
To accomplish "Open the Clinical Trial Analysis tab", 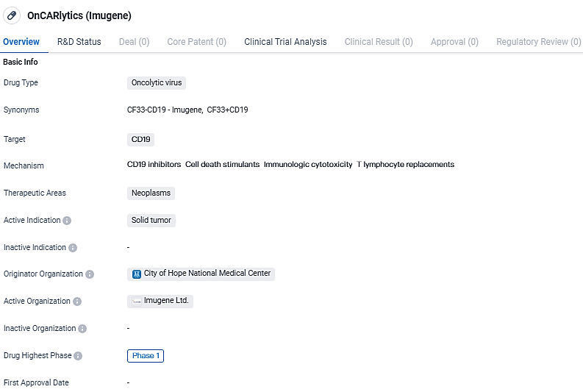I will pos(285,42).
